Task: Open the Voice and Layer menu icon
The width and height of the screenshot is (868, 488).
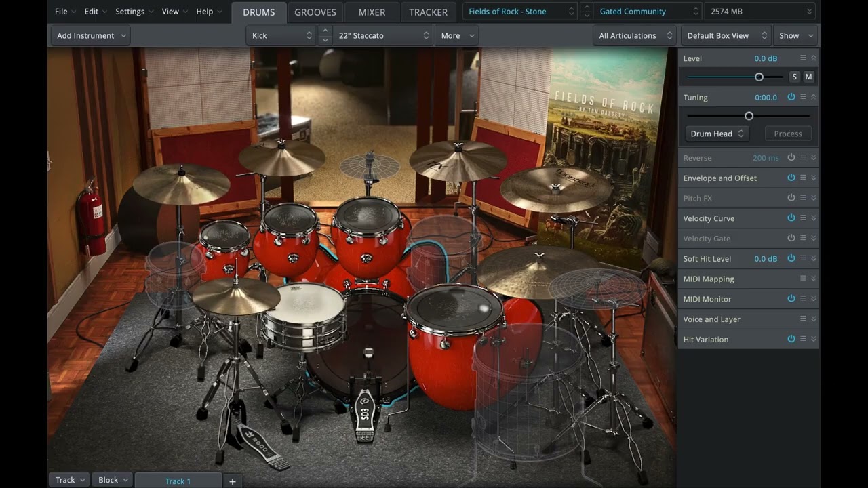Action: click(x=803, y=319)
